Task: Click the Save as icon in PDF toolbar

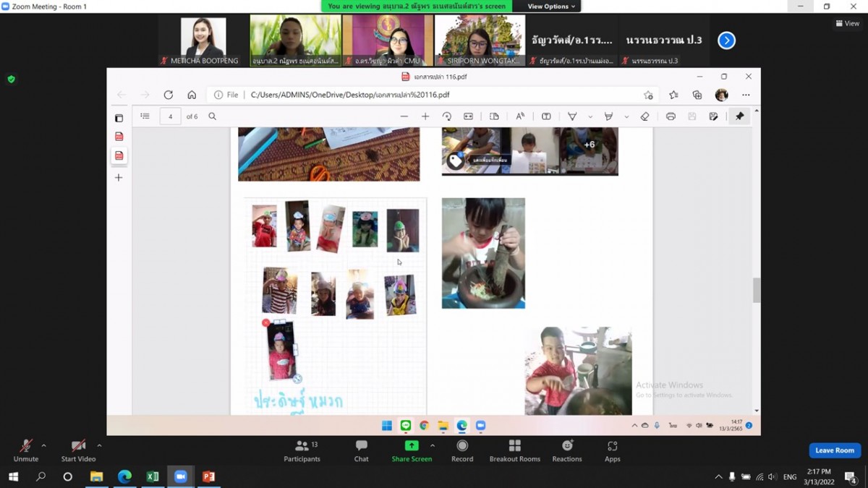Action: (x=713, y=116)
